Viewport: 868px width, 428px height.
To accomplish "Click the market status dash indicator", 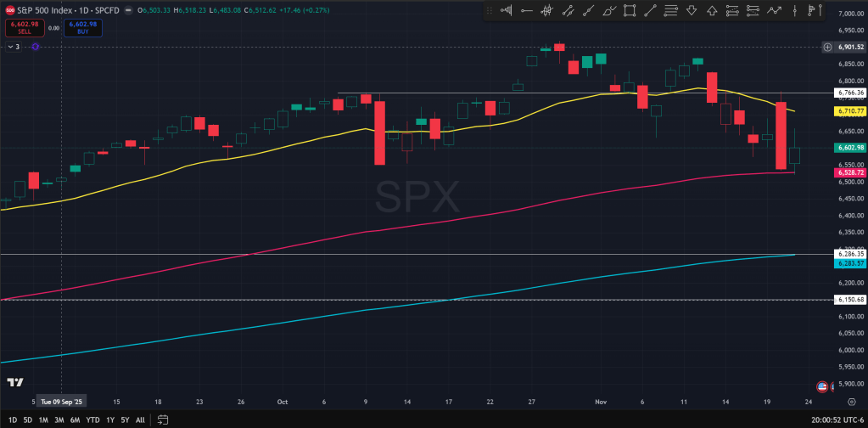I will coord(127,10).
